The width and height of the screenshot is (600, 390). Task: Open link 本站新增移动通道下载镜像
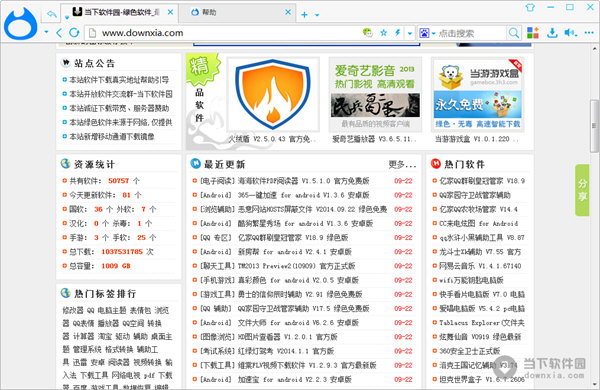[x=112, y=137]
